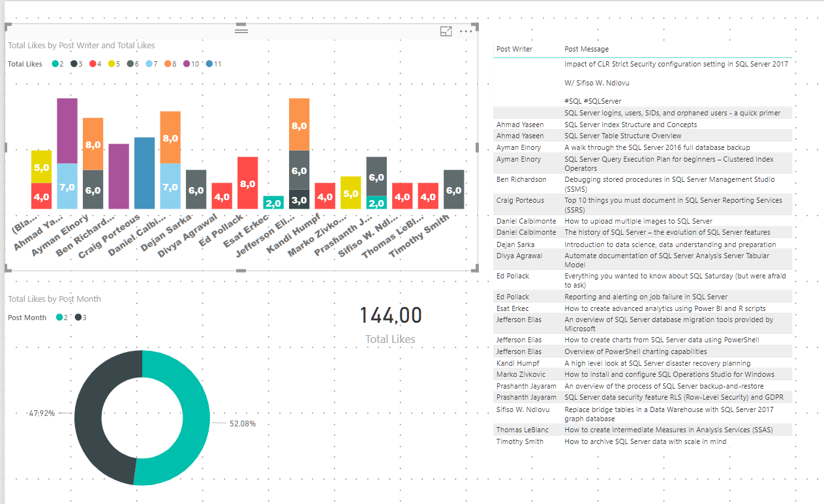824x504 pixels.
Task: Select the teal 2 Total Likes legend marker
Action: coord(55,64)
